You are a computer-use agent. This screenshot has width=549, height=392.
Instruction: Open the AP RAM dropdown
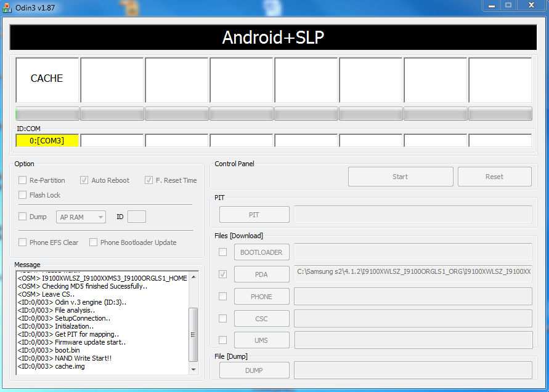[x=81, y=217]
